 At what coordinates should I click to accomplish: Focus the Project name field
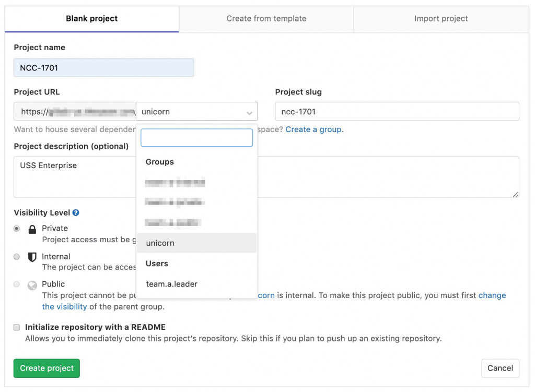click(104, 68)
